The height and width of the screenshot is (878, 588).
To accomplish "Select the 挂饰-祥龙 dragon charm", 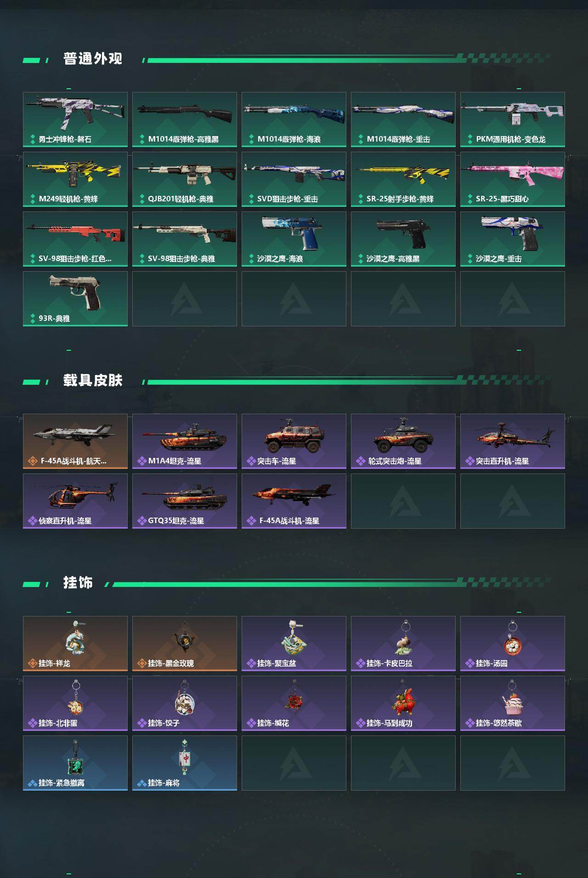I will [75, 644].
